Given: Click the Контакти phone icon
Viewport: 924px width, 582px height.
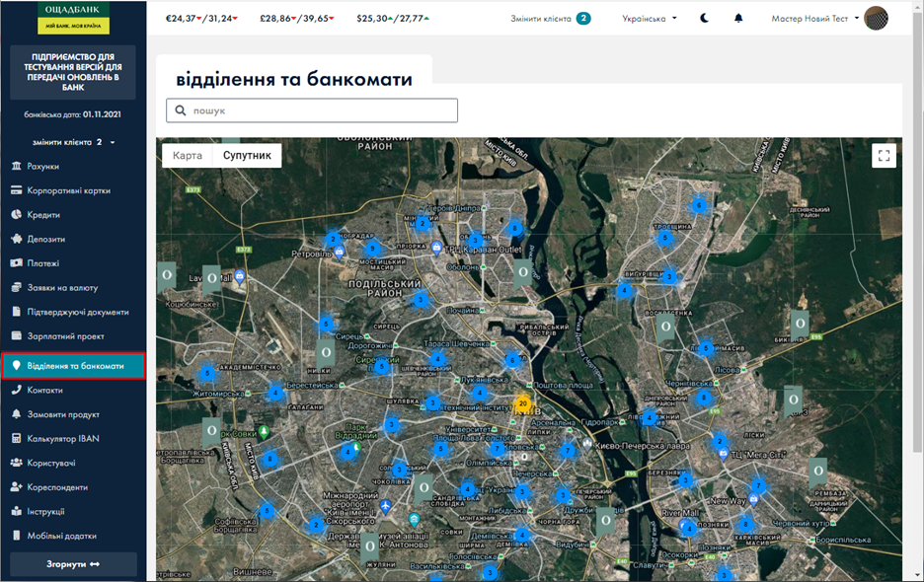Looking at the screenshot, I should click(x=17, y=391).
